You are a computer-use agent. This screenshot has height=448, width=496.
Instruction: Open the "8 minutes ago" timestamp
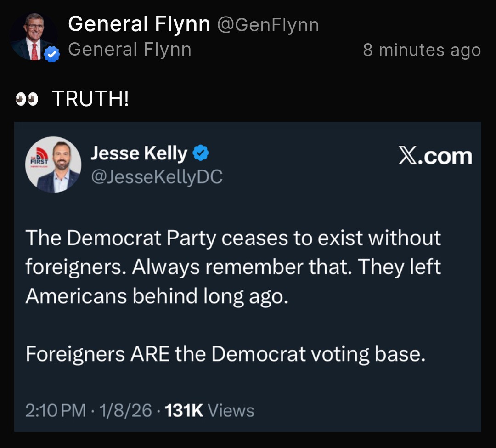pos(422,50)
